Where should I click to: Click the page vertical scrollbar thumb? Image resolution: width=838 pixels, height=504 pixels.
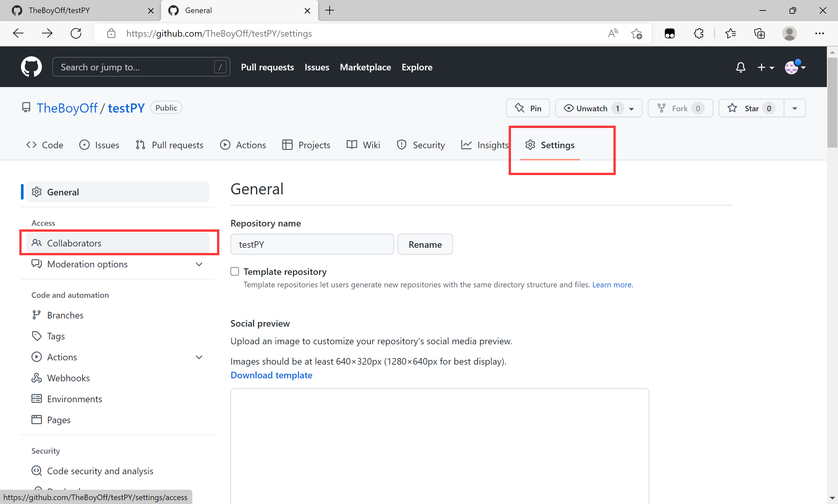[x=832, y=102]
